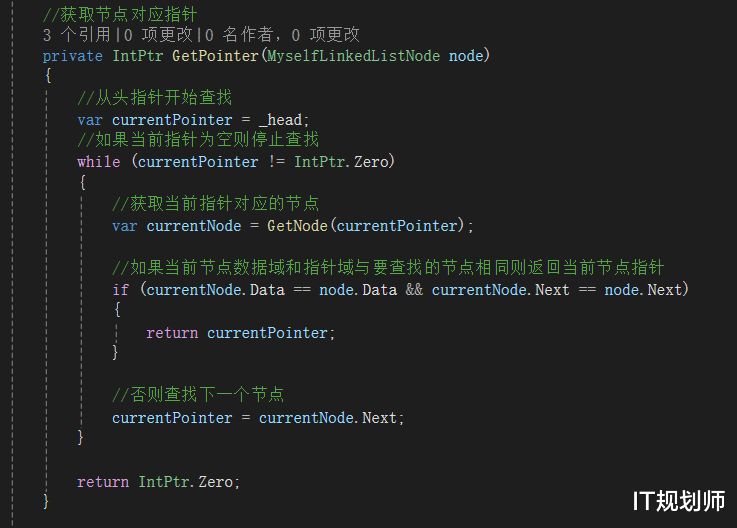Click the private keyword in the signature
Image resolution: width=737 pixels, height=528 pixels.
pos(73,56)
